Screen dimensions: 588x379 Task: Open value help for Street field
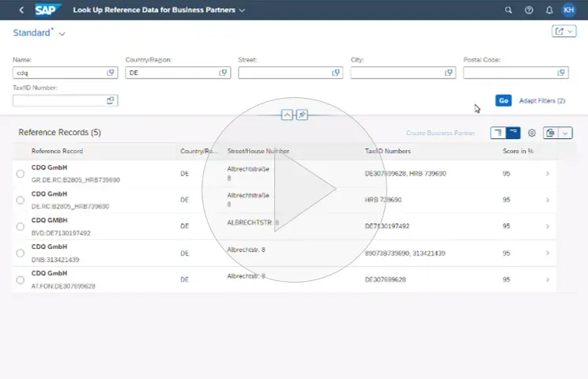(x=336, y=73)
